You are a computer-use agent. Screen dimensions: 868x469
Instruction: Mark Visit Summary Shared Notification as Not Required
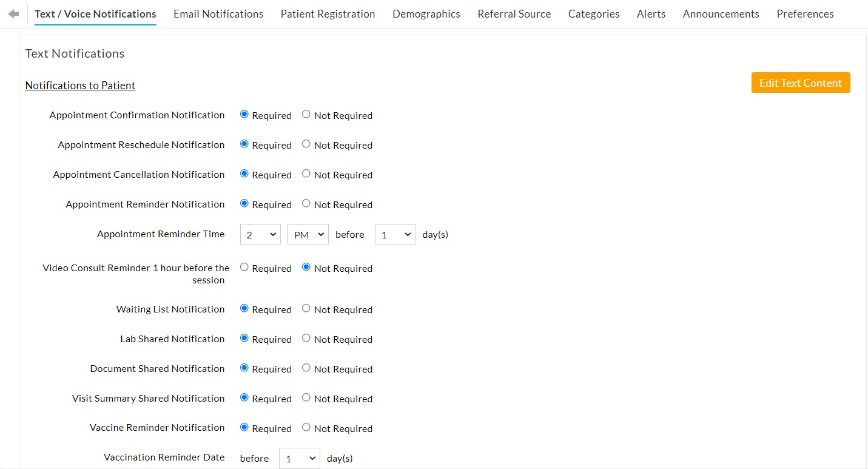point(306,397)
